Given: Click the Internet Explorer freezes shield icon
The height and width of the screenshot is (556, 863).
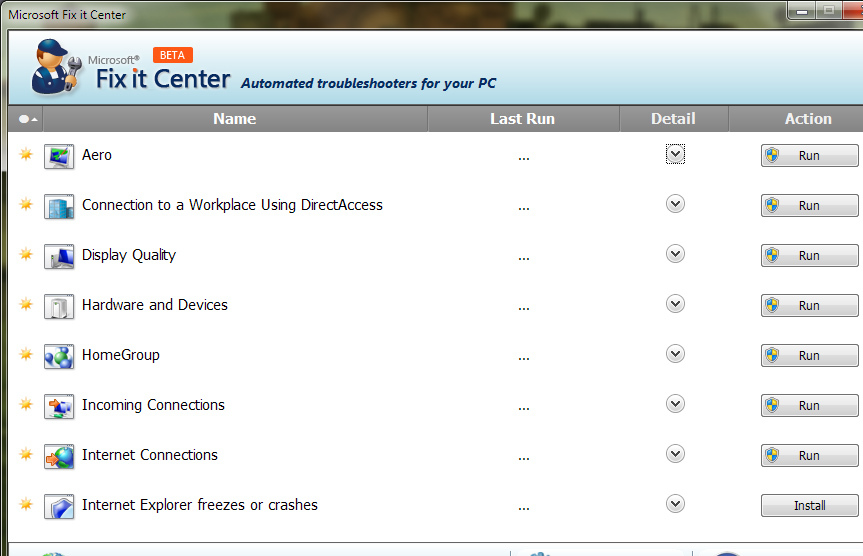Looking at the screenshot, I should click(x=59, y=507).
